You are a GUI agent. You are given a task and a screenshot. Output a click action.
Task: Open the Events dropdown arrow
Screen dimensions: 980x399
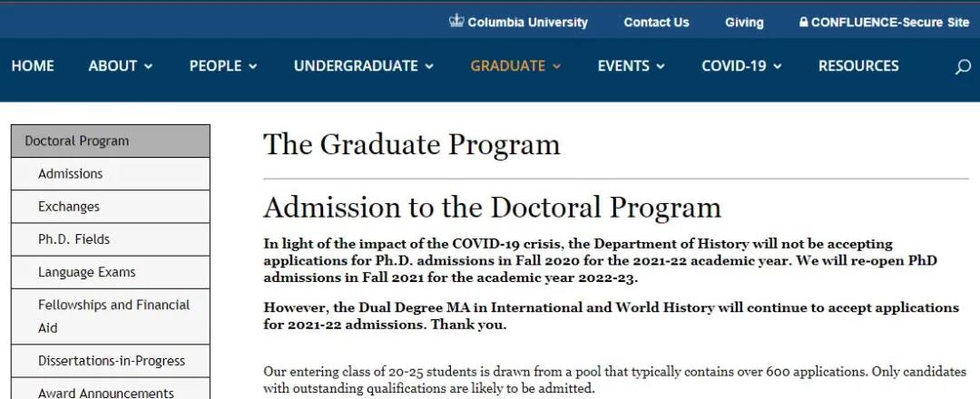[661, 66]
